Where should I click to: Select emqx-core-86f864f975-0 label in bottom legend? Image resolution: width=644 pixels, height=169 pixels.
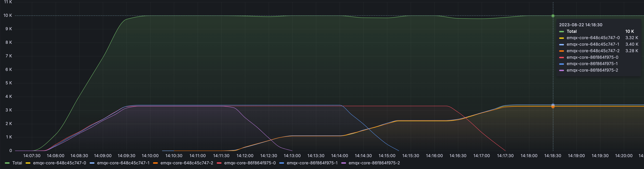pyautogui.click(x=250, y=163)
